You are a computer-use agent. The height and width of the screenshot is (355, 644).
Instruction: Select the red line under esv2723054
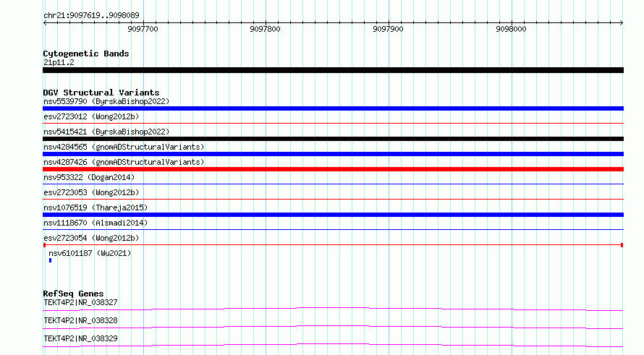tap(333, 245)
